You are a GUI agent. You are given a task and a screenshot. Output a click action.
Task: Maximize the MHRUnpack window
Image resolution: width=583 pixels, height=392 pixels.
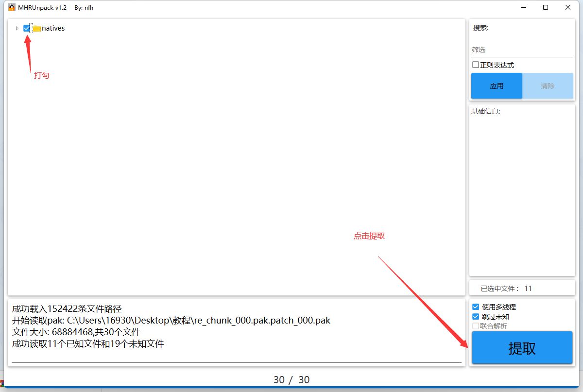546,7
